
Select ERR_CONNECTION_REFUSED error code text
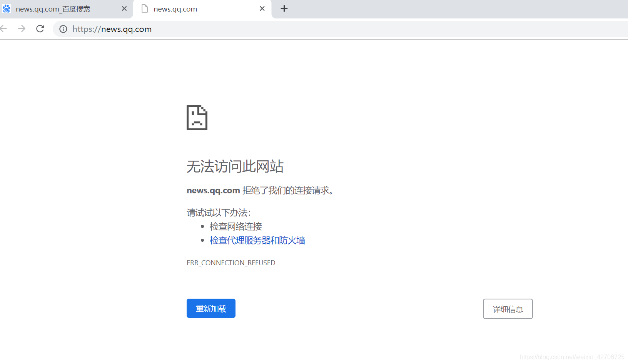click(x=231, y=263)
